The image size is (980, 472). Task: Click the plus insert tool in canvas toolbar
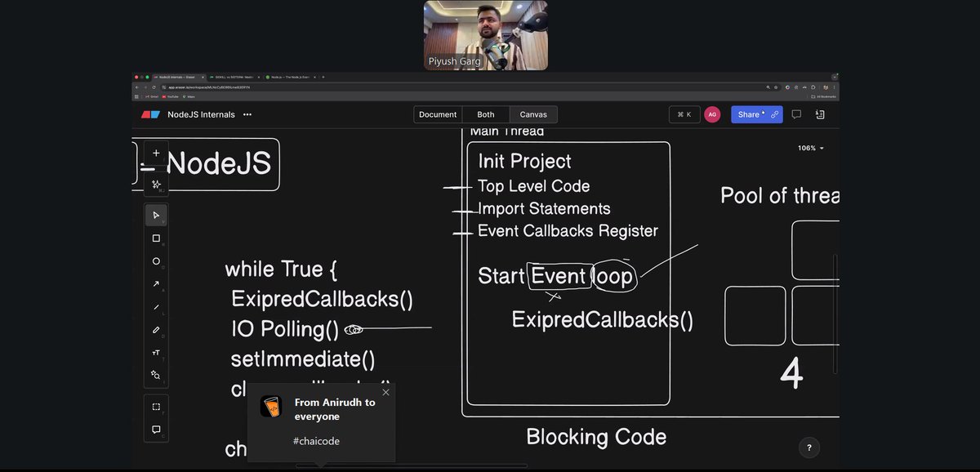[156, 153]
